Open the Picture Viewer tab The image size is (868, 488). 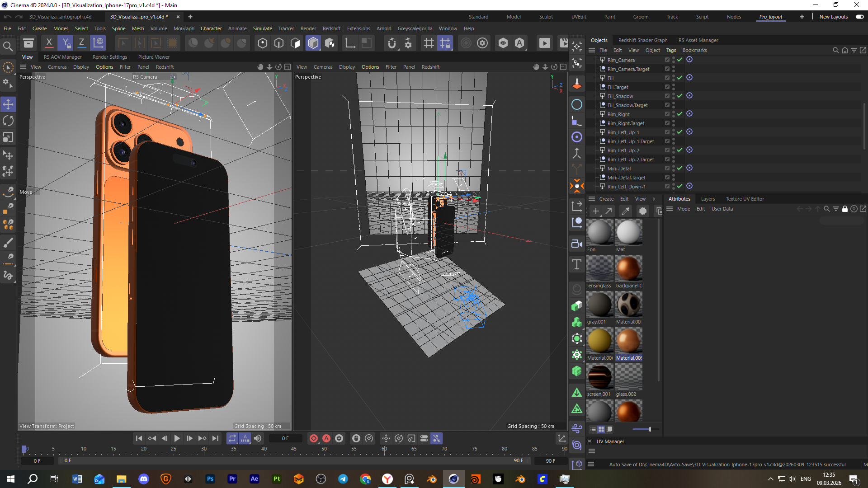pyautogui.click(x=154, y=57)
